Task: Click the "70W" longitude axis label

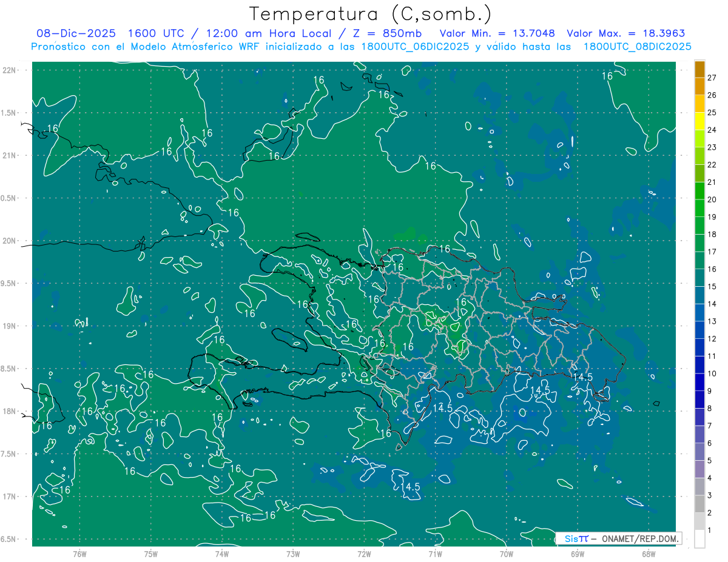Action: [x=507, y=554]
